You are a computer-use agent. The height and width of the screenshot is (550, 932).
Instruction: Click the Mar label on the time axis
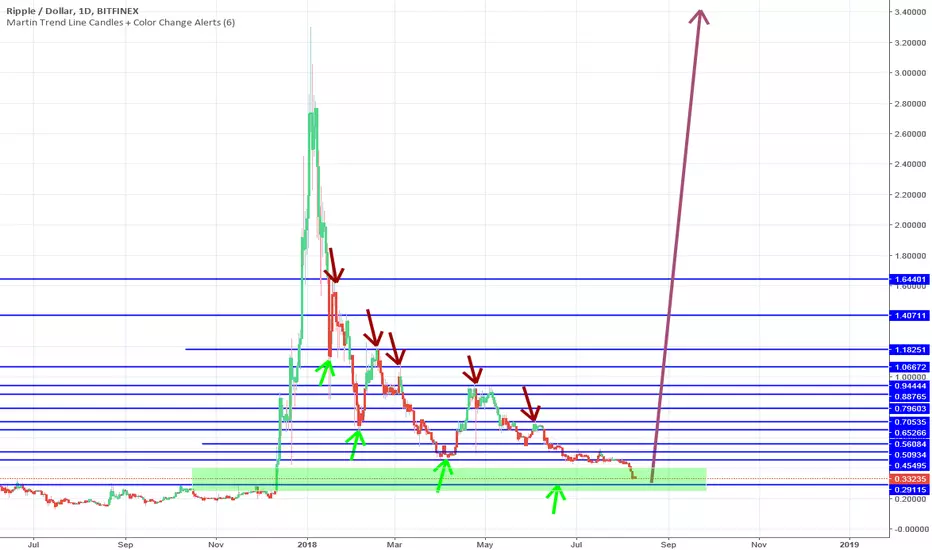point(394,544)
